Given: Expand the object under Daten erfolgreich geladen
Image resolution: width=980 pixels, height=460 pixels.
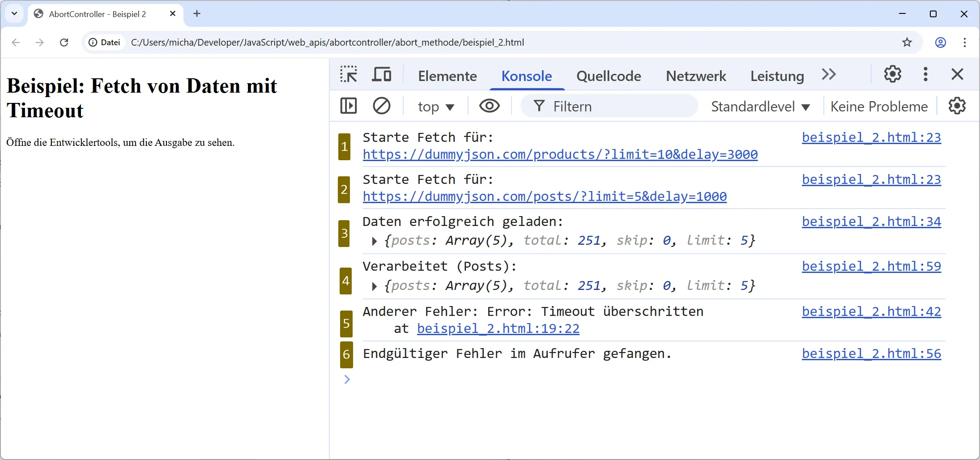Looking at the screenshot, I should [375, 241].
